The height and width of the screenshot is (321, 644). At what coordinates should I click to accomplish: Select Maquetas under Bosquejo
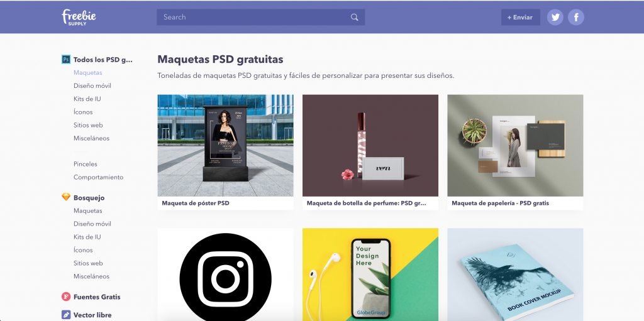(x=88, y=210)
